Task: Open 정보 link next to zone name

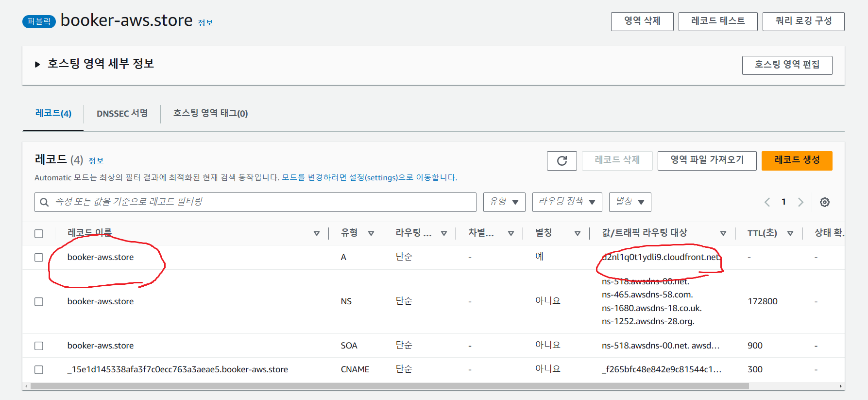Action: click(205, 23)
